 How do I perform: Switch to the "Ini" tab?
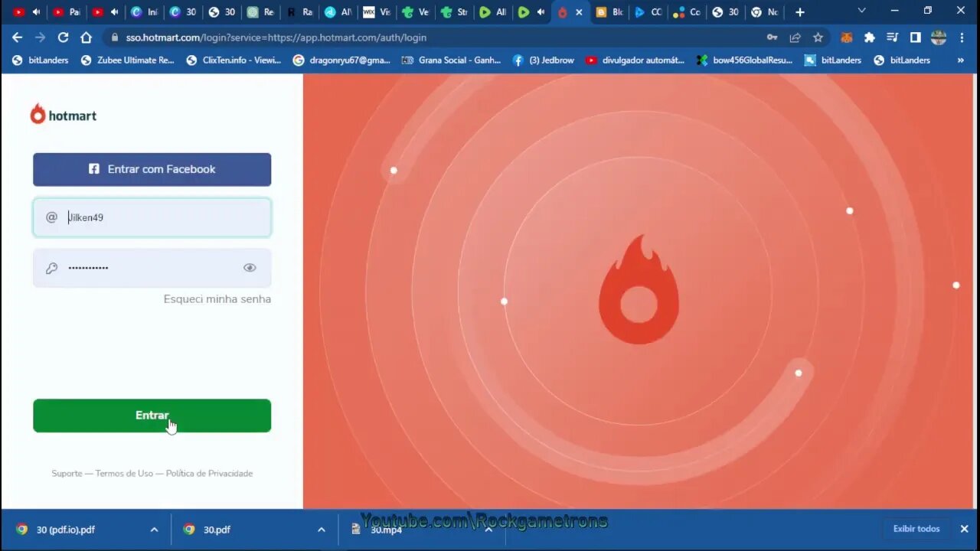145,12
